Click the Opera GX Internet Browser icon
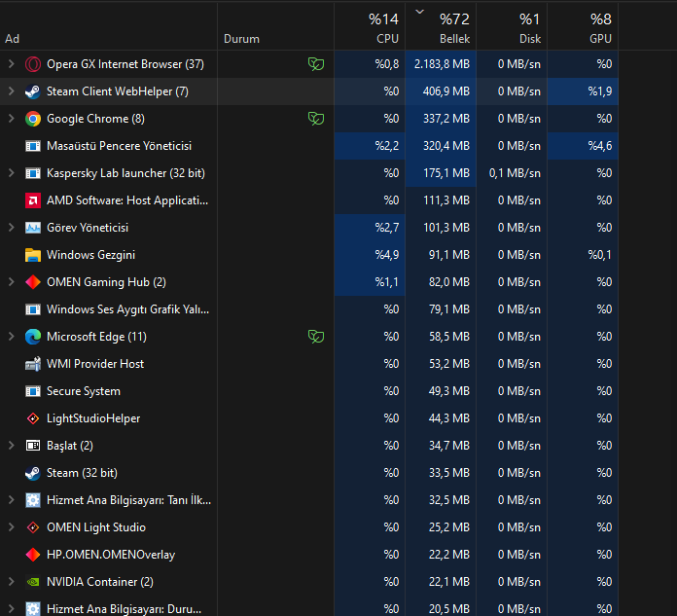Image resolution: width=677 pixels, height=616 pixels. tap(33, 64)
